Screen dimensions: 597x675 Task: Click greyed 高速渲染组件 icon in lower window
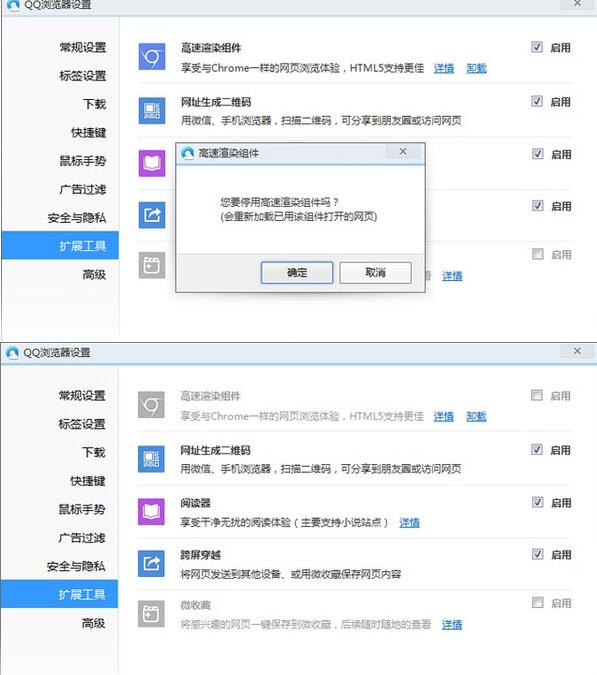pos(151,405)
